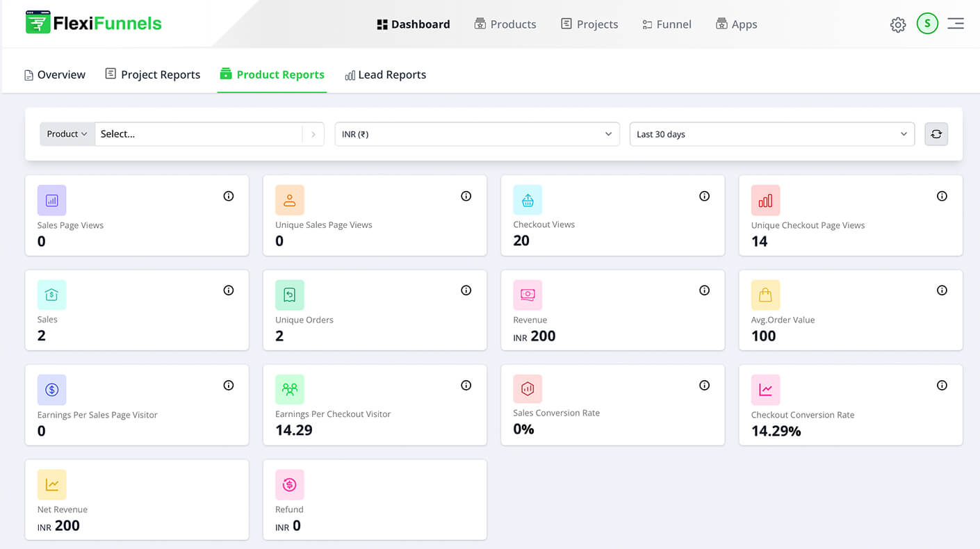Open the hamburger menu icon
This screenshot has width=980, height=549.
(x=956, y=24)
